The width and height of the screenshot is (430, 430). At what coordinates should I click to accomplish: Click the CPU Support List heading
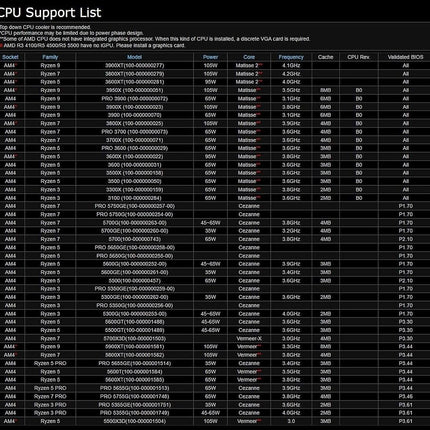[x=50, y=13]
